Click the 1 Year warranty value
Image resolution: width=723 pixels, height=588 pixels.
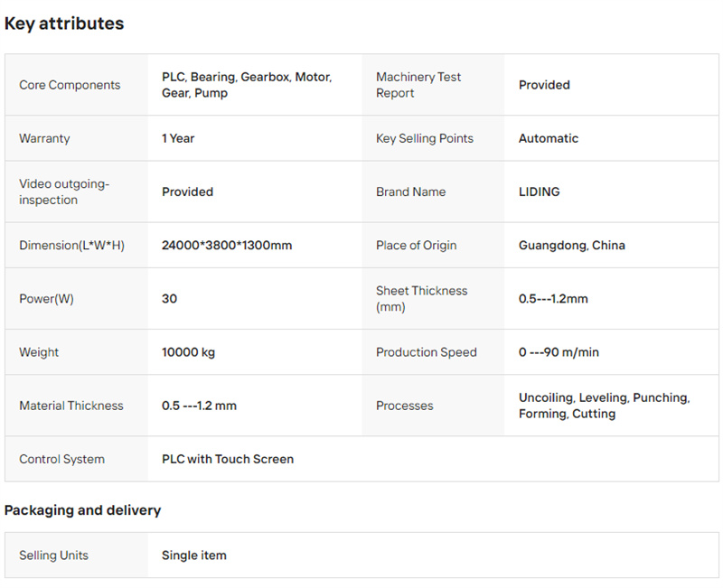point(178,138)
